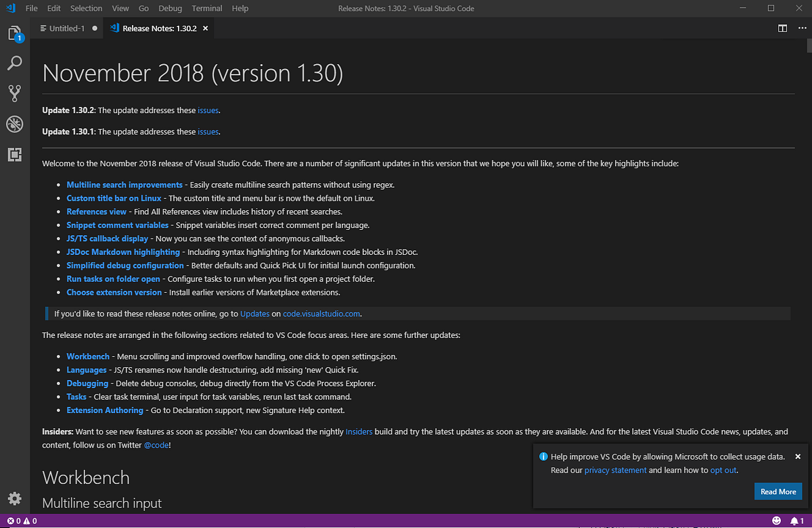Click the vertical scrollbar thumb
The image size is (812, 528).
[x=808, y=46]
